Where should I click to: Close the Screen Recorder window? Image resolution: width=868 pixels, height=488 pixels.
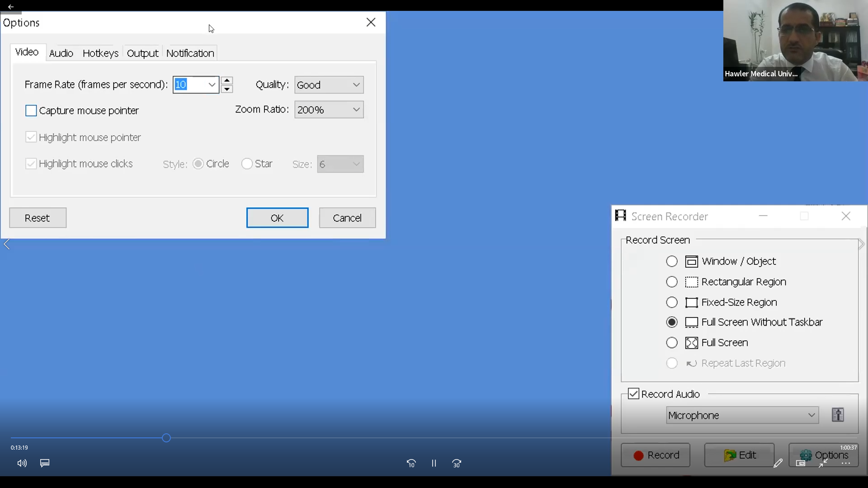pos(846,216)
